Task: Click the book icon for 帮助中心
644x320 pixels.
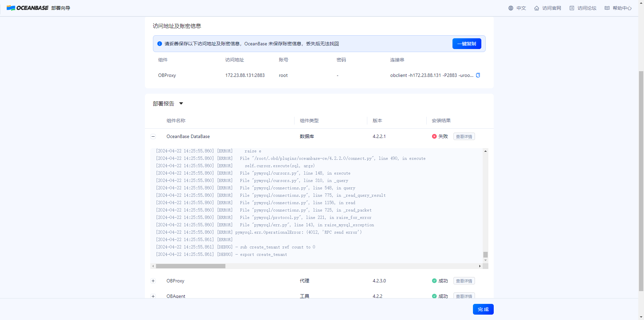Action: (607, 8)
